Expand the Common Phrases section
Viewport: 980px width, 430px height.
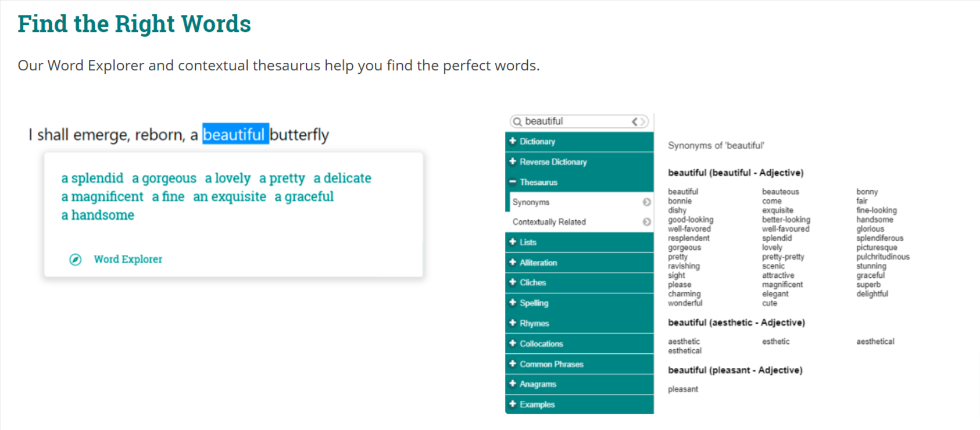[580, 364]
